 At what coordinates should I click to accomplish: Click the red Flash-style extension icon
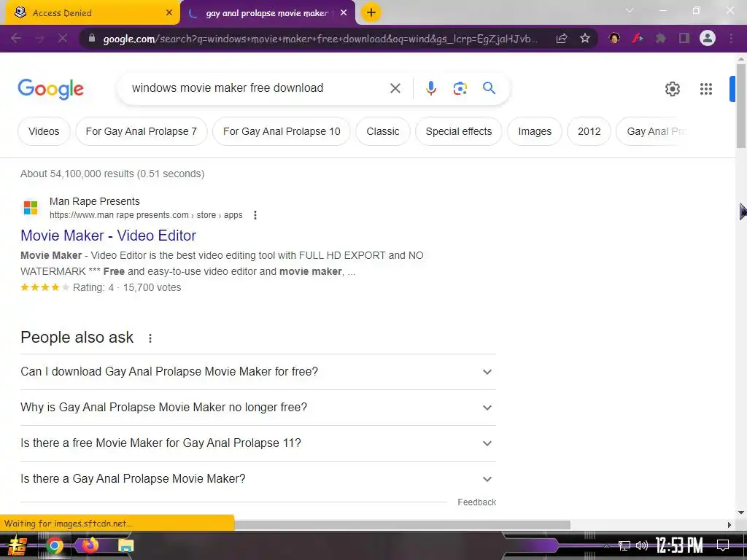pyautogui.click(x=638, y=38)
